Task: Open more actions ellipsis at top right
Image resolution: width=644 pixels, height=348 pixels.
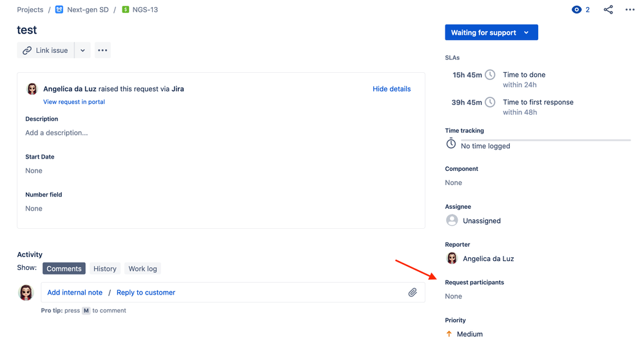Action: (x=630, y=10)
